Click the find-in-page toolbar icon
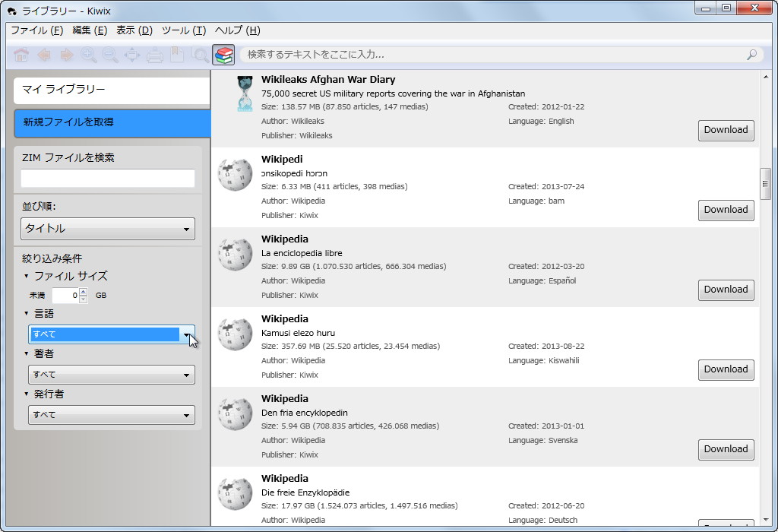This screenshot has width=778, height=532. [200, 55]
